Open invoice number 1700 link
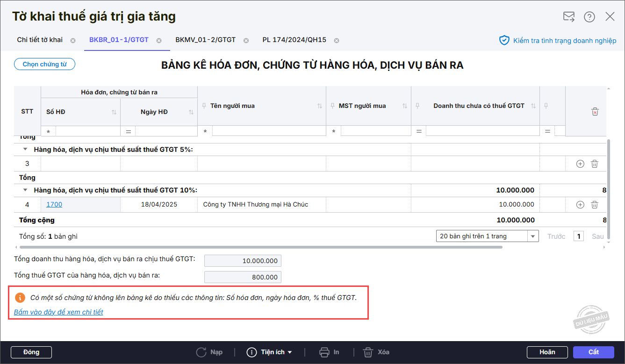 coord(54,205)
